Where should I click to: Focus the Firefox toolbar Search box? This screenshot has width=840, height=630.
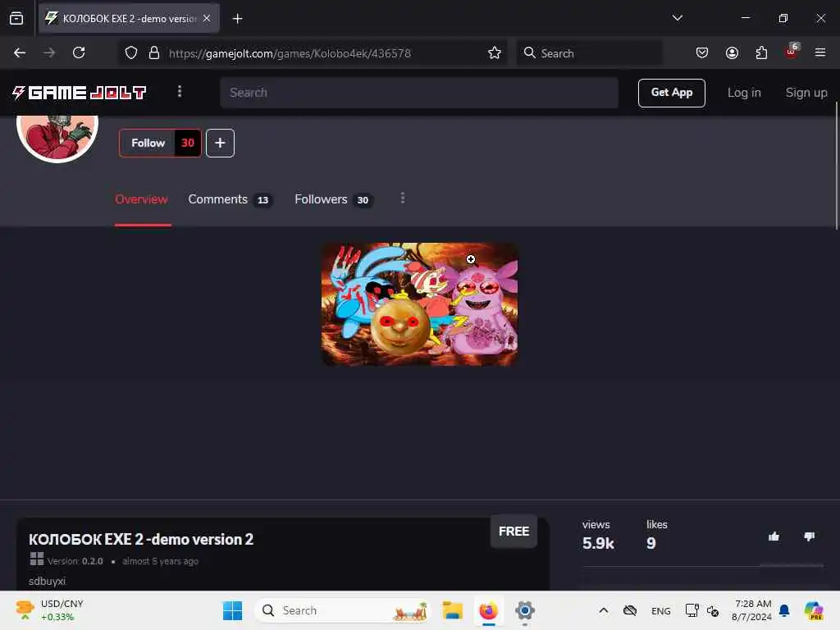pyautogui.click(x=589, y=53)
